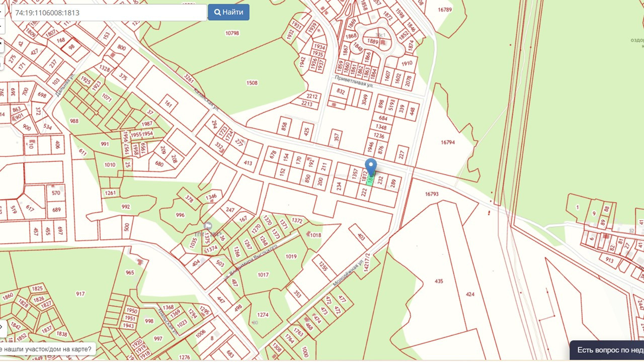
Task: Click the small building icon near parcel 832
Action: 334,105
